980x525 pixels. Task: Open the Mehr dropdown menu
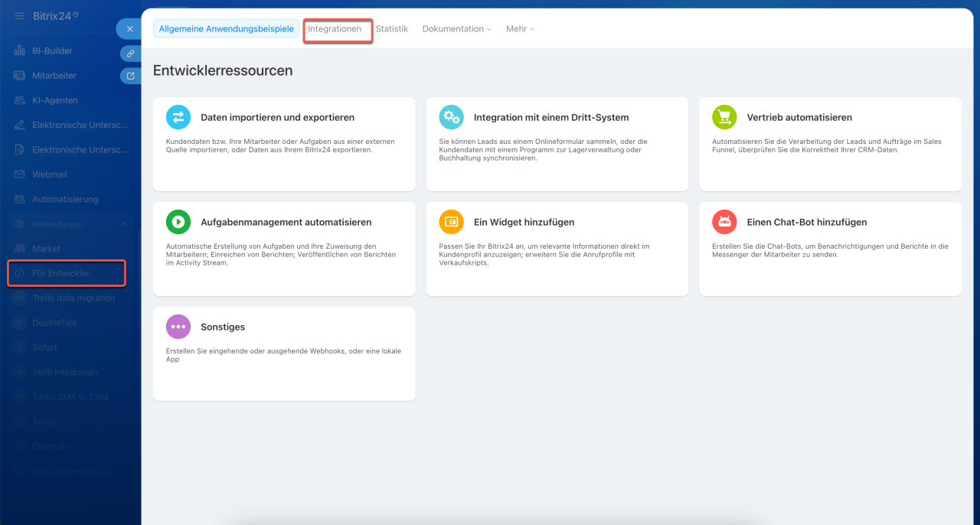pyautogui.click(x=520, y=29)
